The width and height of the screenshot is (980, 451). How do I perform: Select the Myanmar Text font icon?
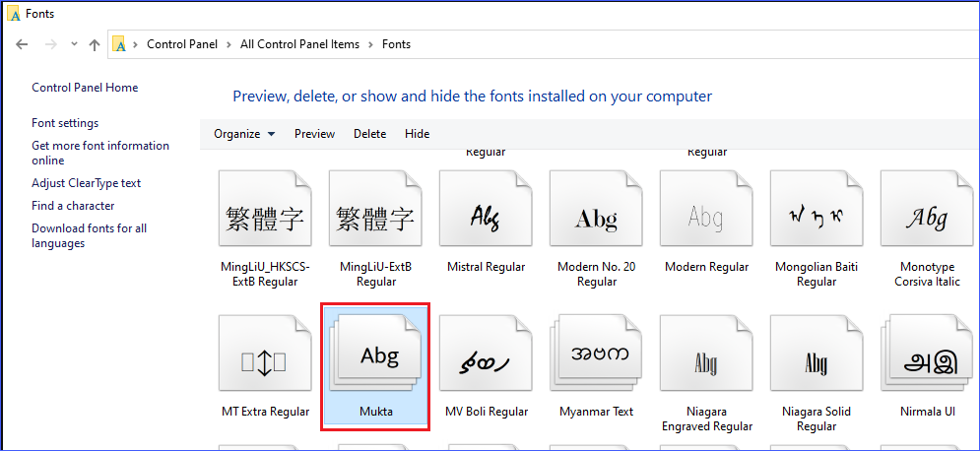[596, 354]
